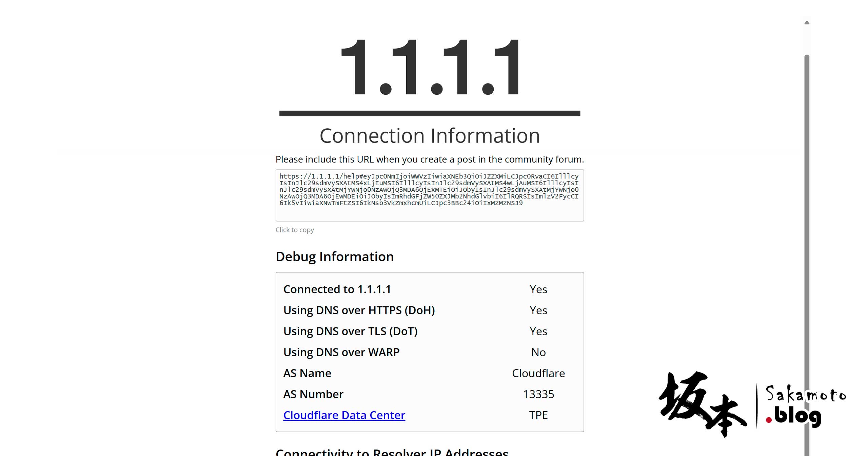868x456 pixels.
Task: Select the Using DNS over TLS row
Action: (x=429, y=331)
